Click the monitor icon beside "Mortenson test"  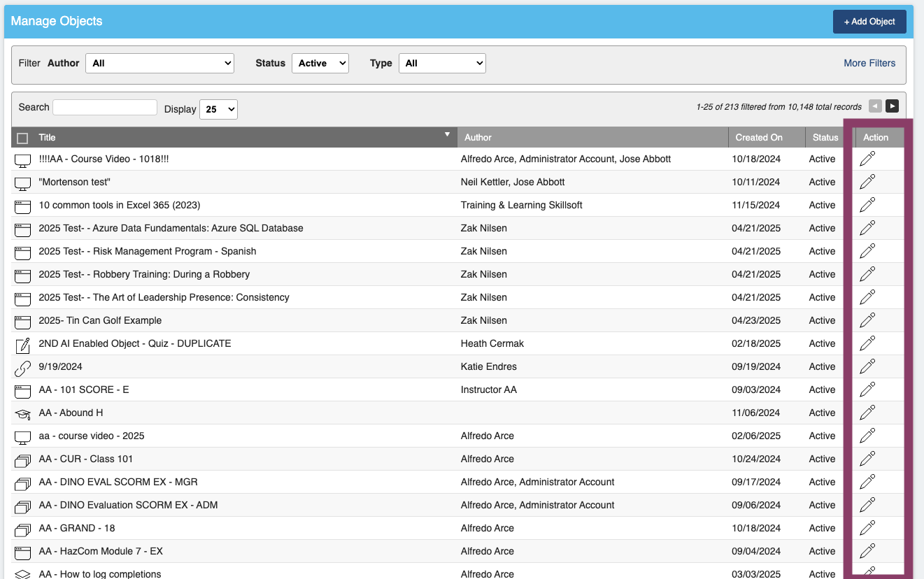click(23, 183)
